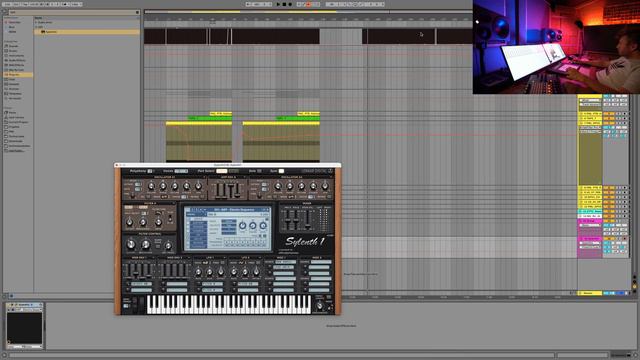Click the Filter Control resonance knob
Image resolution: width=640 pixels, height=360 pixels.
(145, 244)
